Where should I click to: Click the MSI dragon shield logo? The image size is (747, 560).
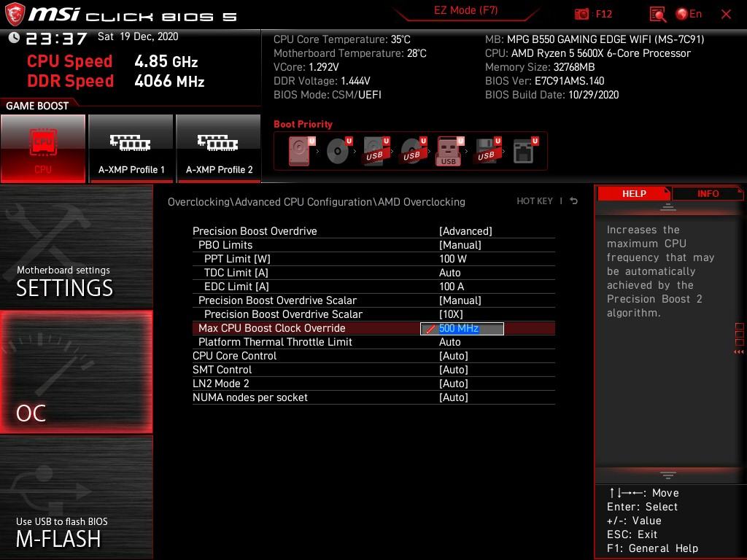pyautogui.click(x=15, y=15)
